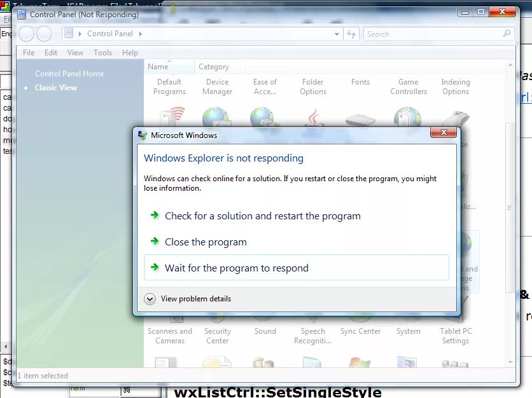Sort items by the Category column
The width and height of the screenshot is (532, 398).
220,67
